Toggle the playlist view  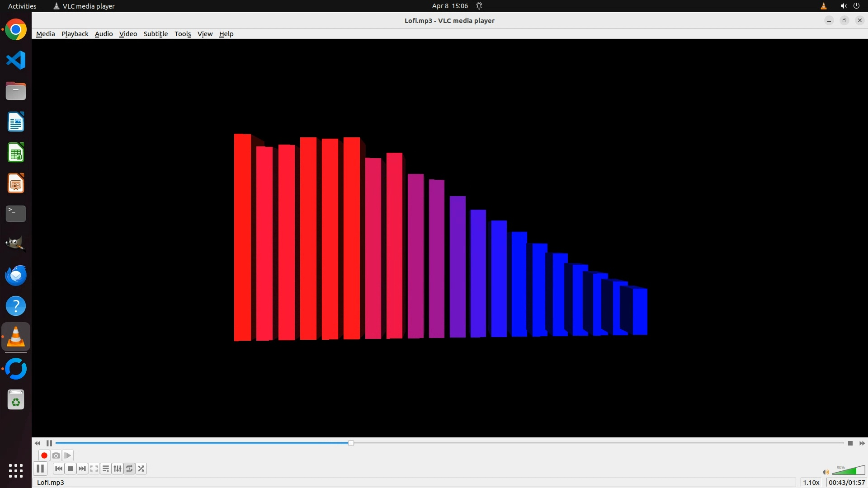pyautogui.click(x=106, y=469)
